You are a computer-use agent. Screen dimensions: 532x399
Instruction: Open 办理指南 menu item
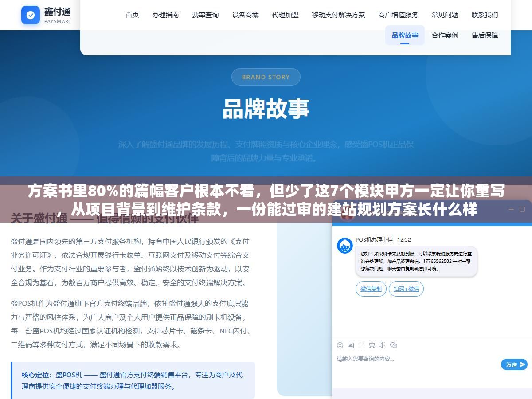click(165, 15)
